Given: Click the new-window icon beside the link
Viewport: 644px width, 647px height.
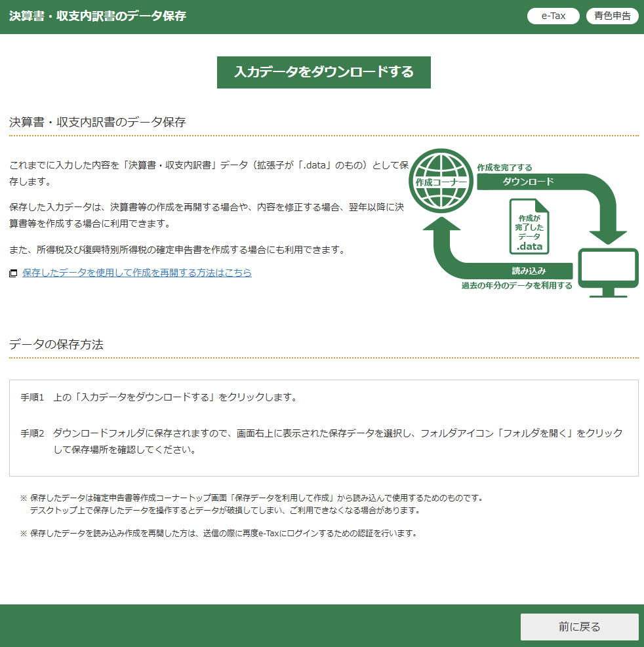Looking at the screenshot, I should coord(13,273).
